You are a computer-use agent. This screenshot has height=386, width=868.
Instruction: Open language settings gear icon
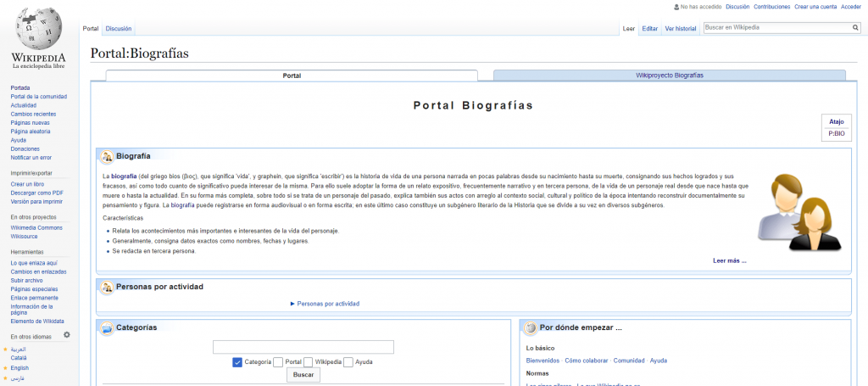click(67, 335)
